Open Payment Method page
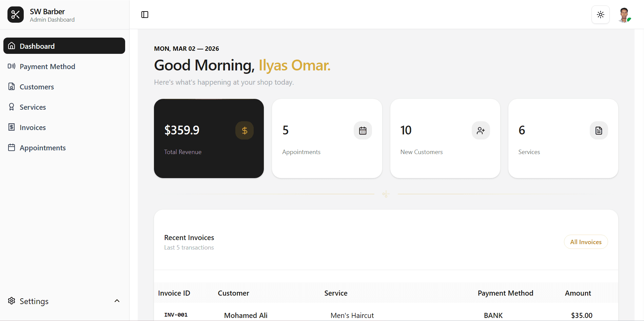The height and width of the screenshot is (321, 644). point(64,66)
